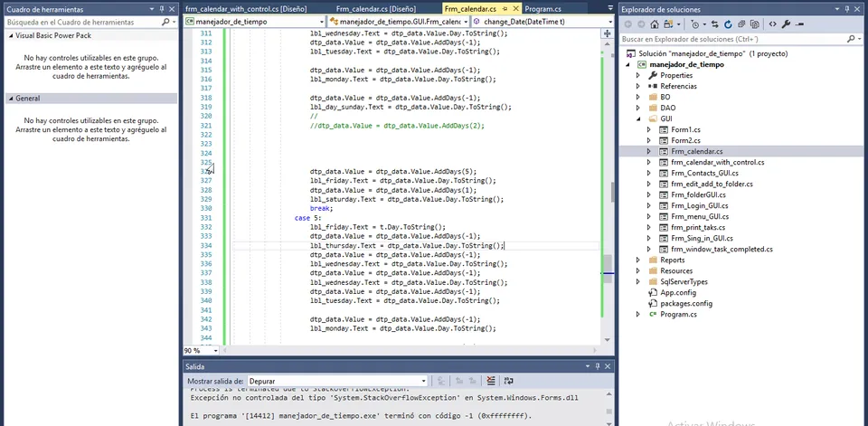The width and height of the screenshot is (868, 426).
Task: Click the auto-hide pin on Cuadro de herramientas
Action: coord(162,9)
